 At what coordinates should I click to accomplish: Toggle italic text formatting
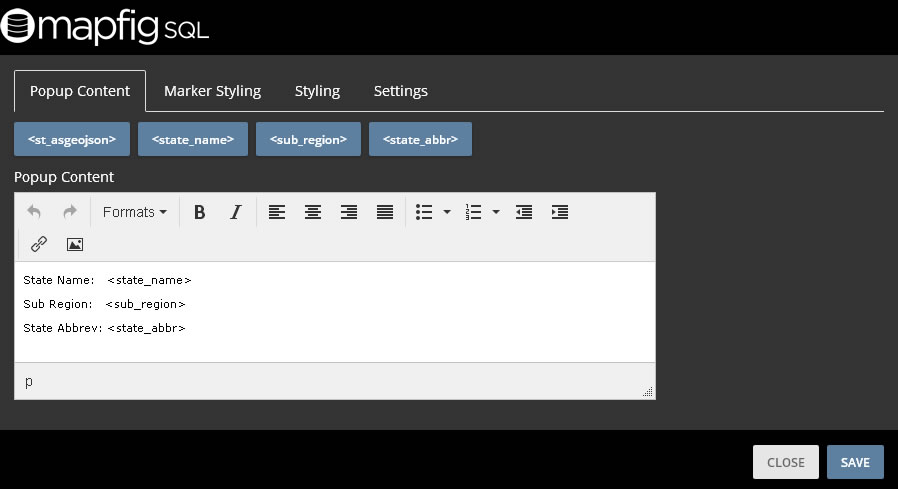[x=236, y=212]
